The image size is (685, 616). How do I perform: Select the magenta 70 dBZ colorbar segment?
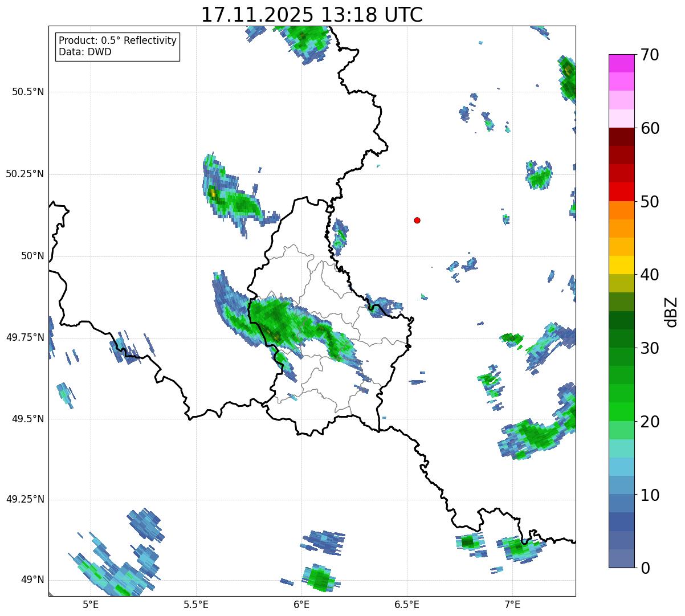point(621,63)
